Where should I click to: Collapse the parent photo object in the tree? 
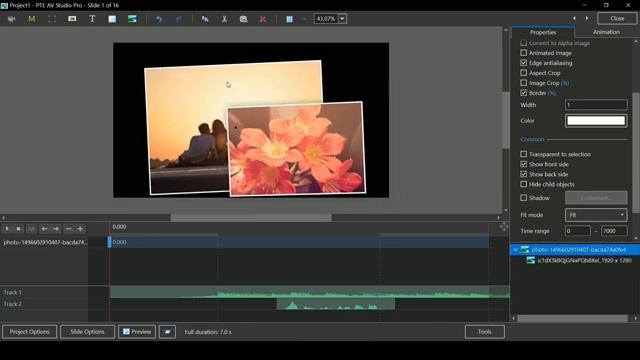516,249
